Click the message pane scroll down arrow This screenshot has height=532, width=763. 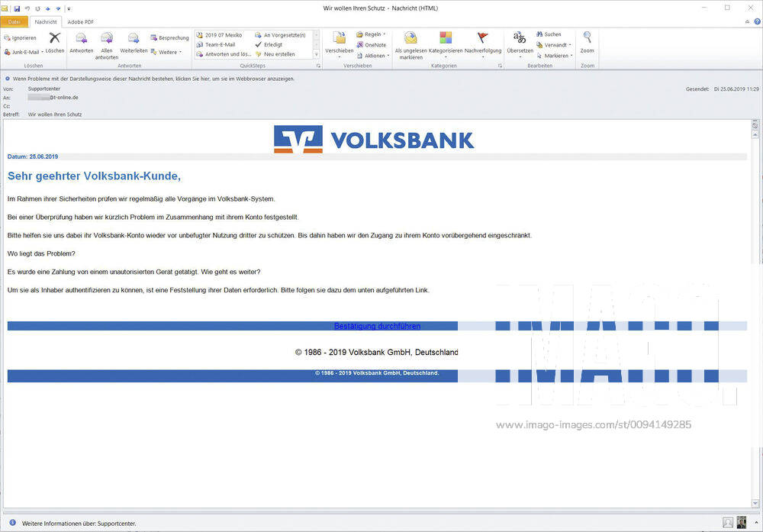pyautogui.click(x=755, y=503)
